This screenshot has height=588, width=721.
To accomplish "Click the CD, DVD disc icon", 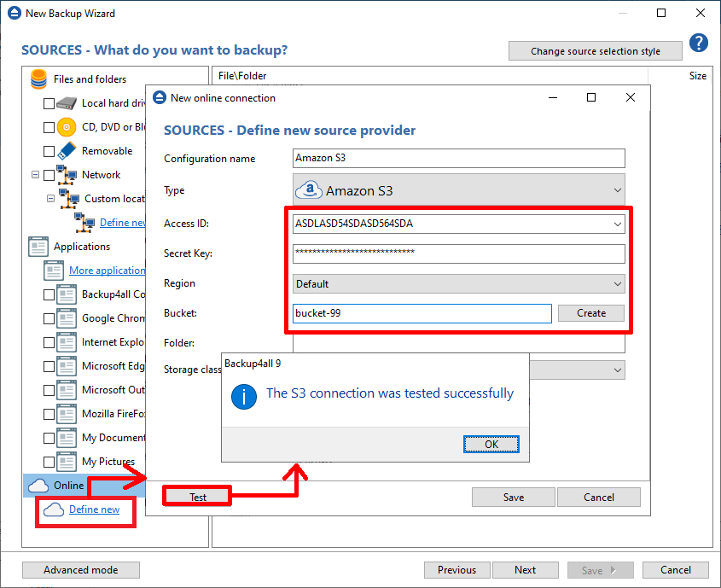I will [67, 127].
